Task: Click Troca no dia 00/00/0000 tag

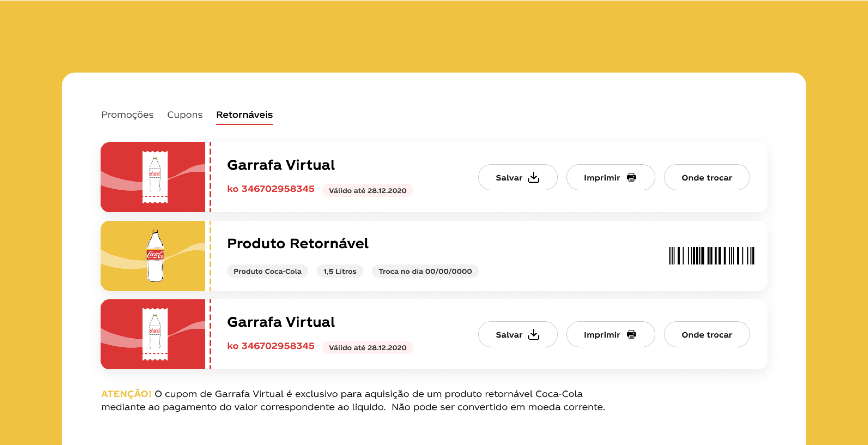Action: point(425,271)
